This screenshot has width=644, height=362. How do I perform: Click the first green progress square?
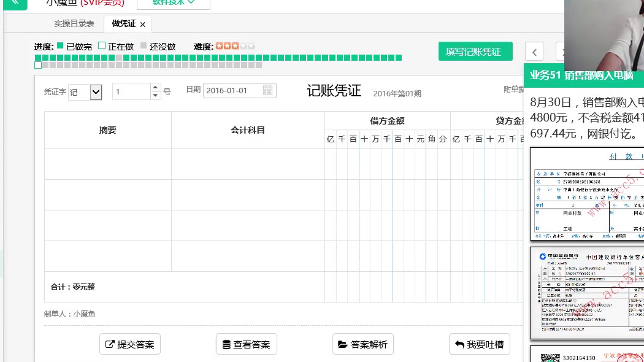[38, 58]
